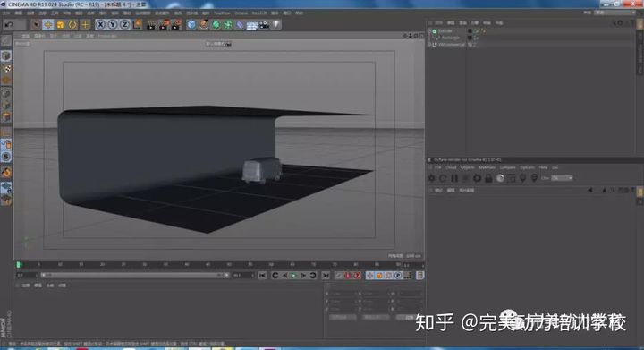Open the layout dropdown at top right
644x350 pixels.
[614, 13]
